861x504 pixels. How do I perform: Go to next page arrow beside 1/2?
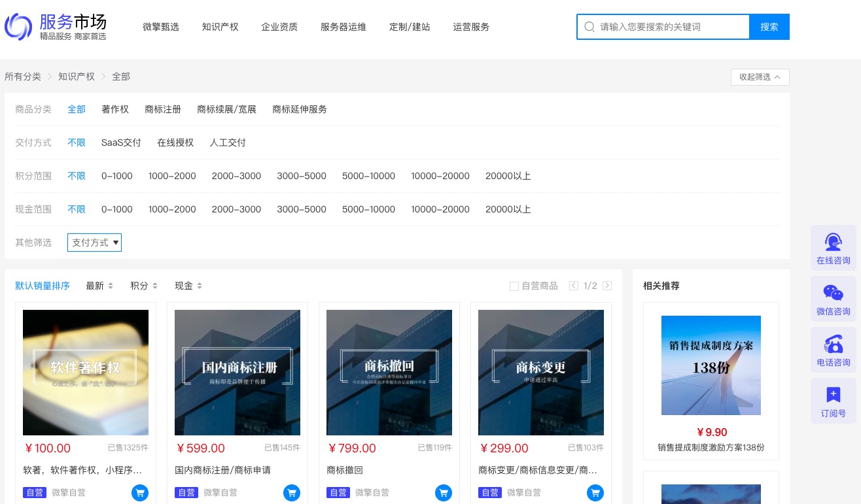pos(607,286)
